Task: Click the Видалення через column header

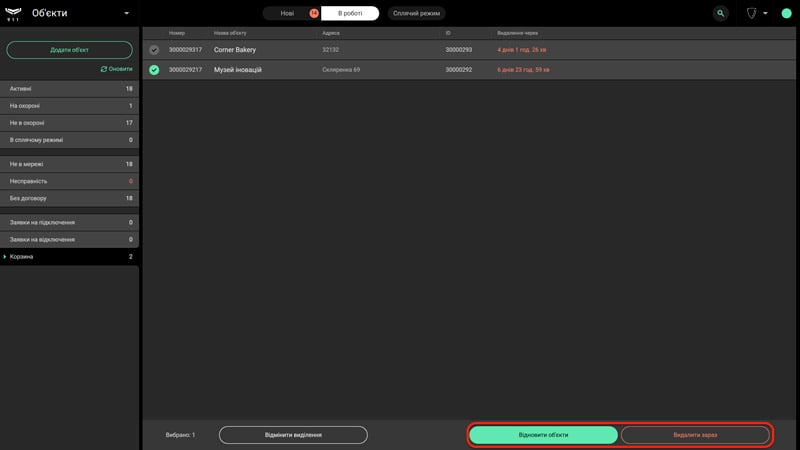Action: pyautogui.click(x=517, y=33)
